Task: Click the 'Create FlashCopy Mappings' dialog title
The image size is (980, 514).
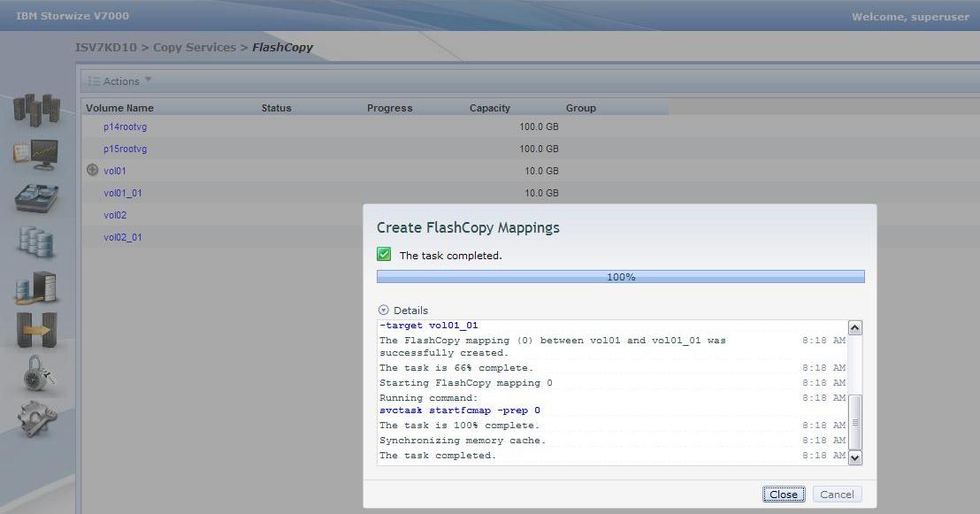Action: pos(468,227)
